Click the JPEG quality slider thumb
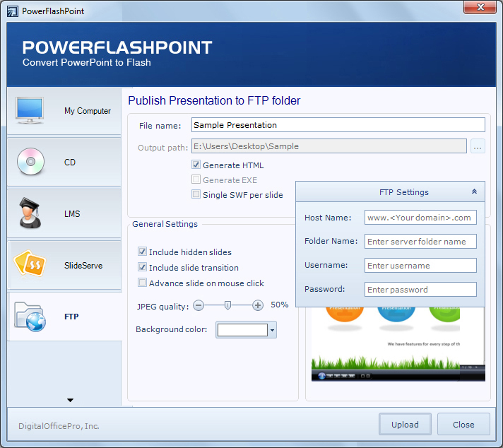 [227, 305]
